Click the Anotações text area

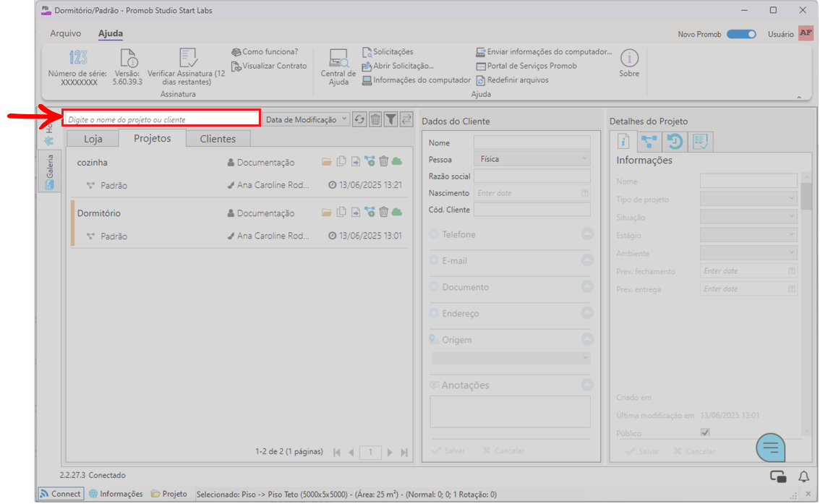(511, 411)
